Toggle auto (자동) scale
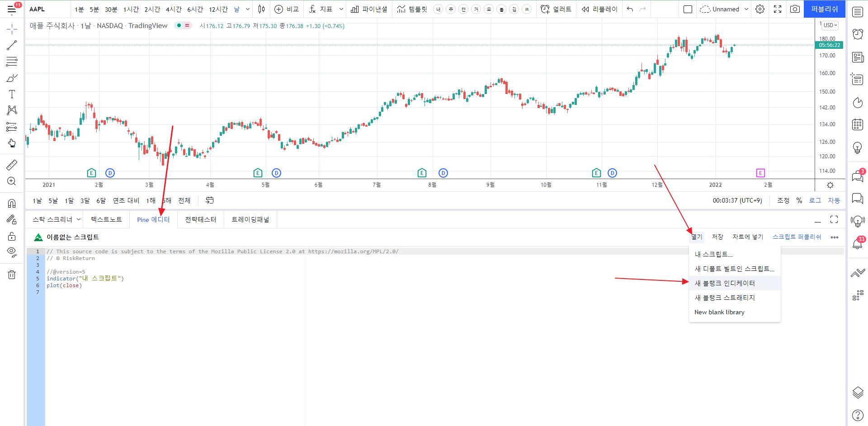Viewport: 868px width, 426px height. pos(834,201)
